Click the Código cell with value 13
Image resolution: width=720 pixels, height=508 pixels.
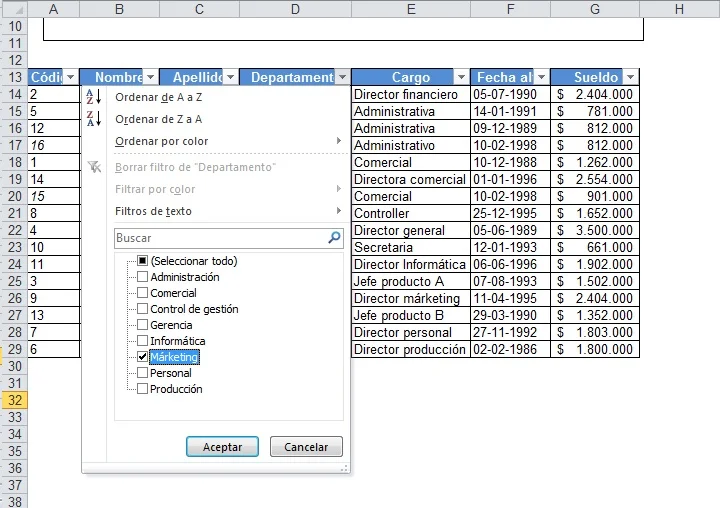54,315
